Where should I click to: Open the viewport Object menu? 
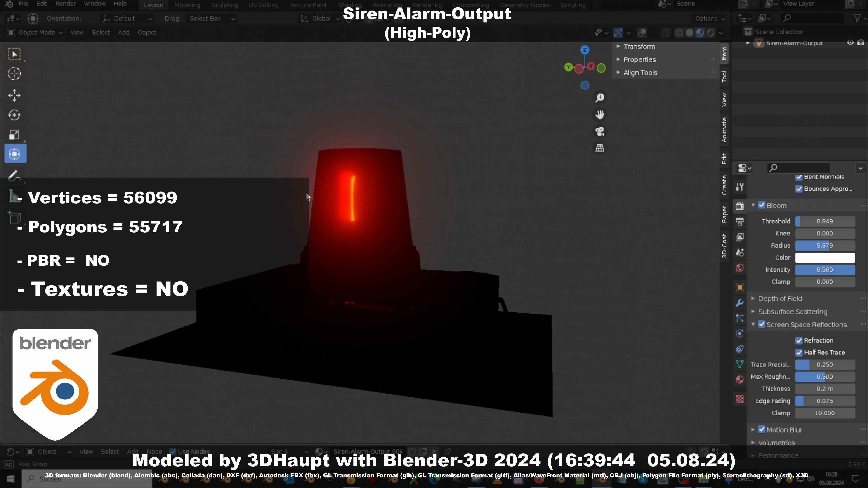click(146, 33)
